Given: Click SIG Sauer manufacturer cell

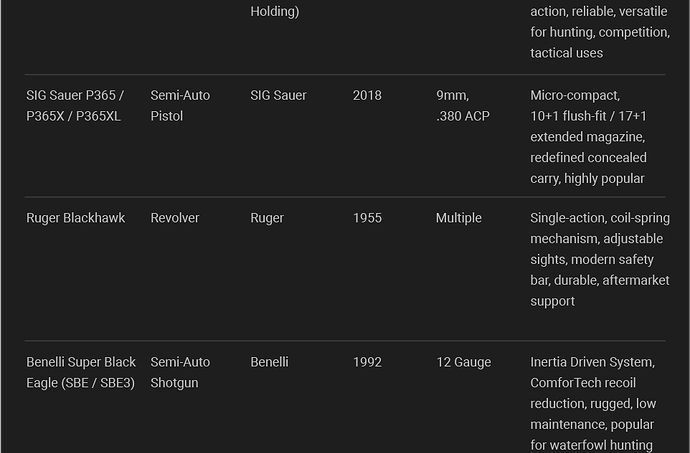Looking at the screenshot, I should (x=278, y=95).
